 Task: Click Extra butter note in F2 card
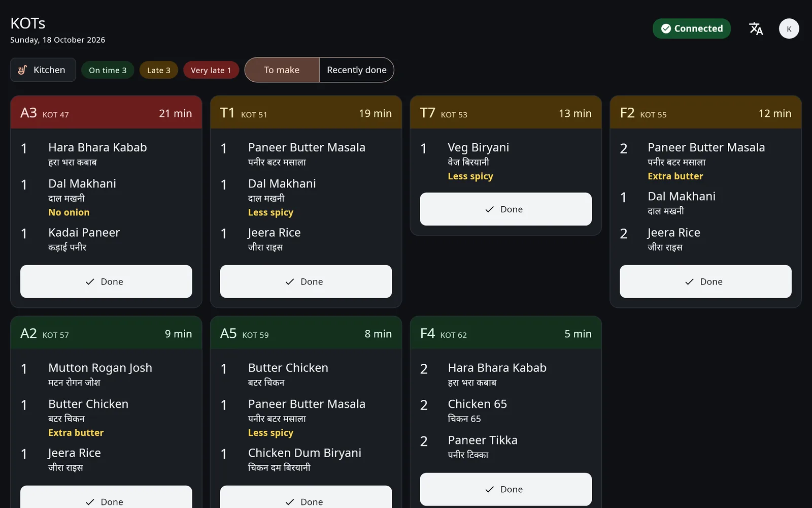coord(675,176)
